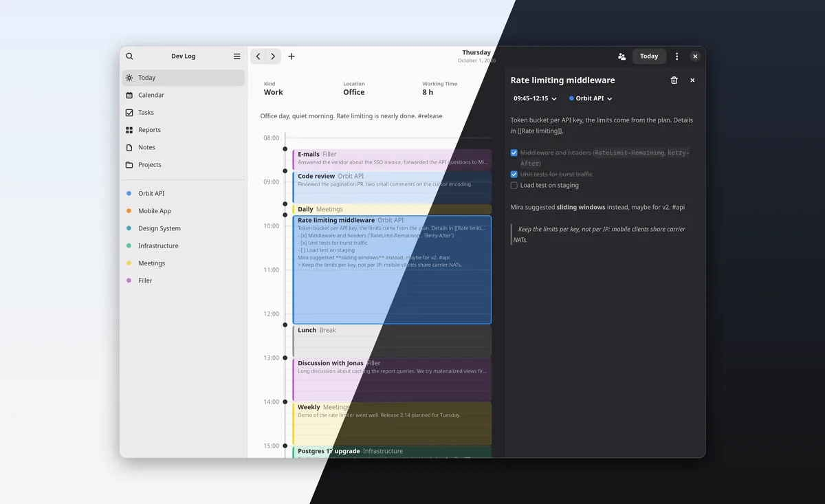
Task: Open the hamburger menu beside Dev Log
Action: coord(237,56)
